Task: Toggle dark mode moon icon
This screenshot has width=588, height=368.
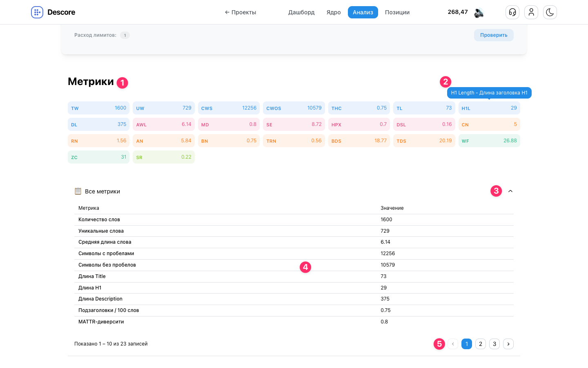Action: tap(550, 12)
